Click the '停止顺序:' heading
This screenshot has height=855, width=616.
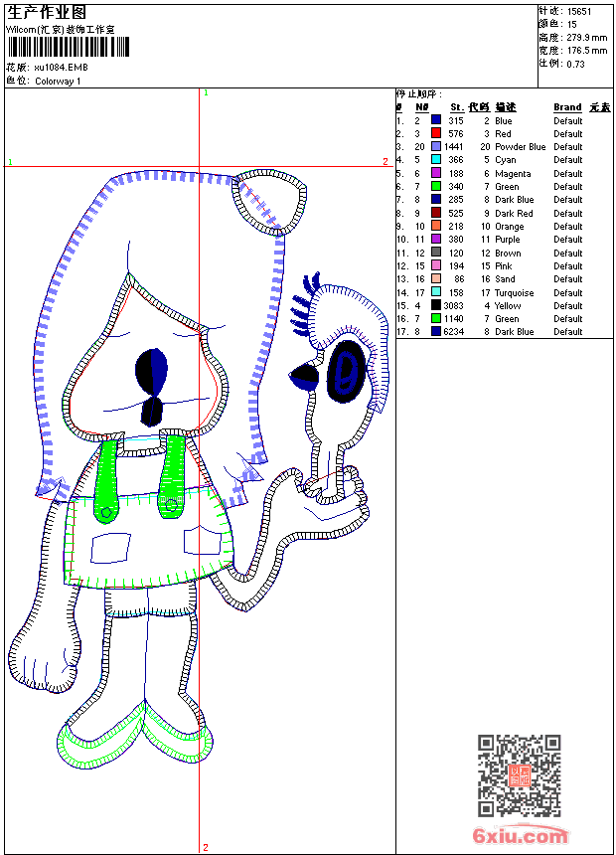pyautogui.click(x=419, y=94)
